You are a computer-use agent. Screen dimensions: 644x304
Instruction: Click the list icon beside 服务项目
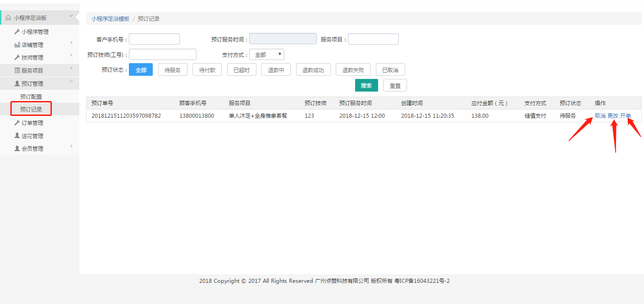(x=17, y=71)
